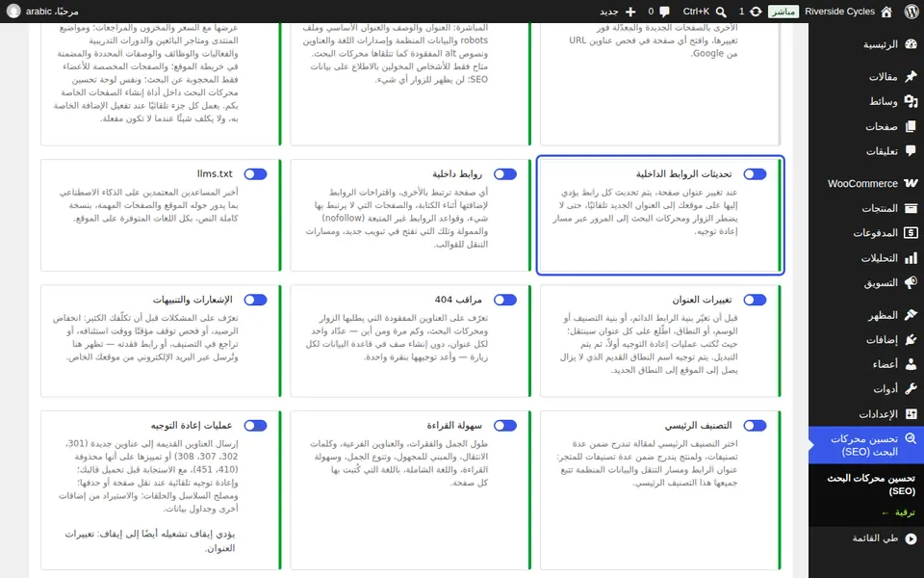This screenshot has width=924, height=578.
Task: Click the التصنيف الرئيسي card title
Action: (699, 425)
